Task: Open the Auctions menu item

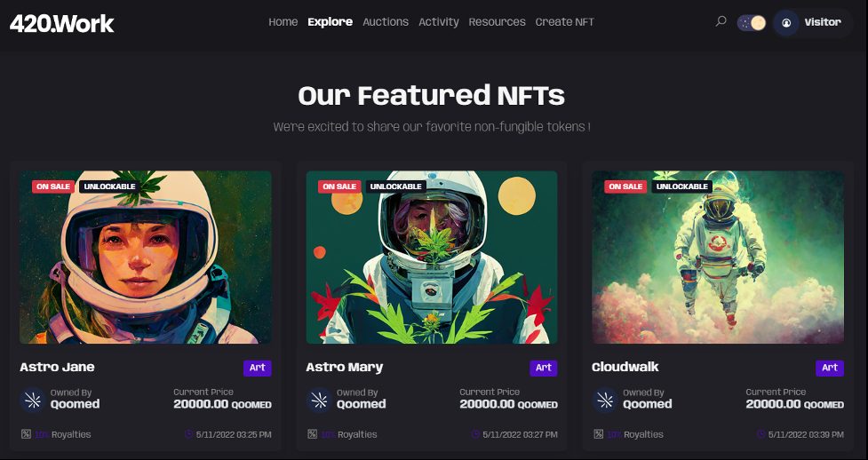Action: (386, 22)
